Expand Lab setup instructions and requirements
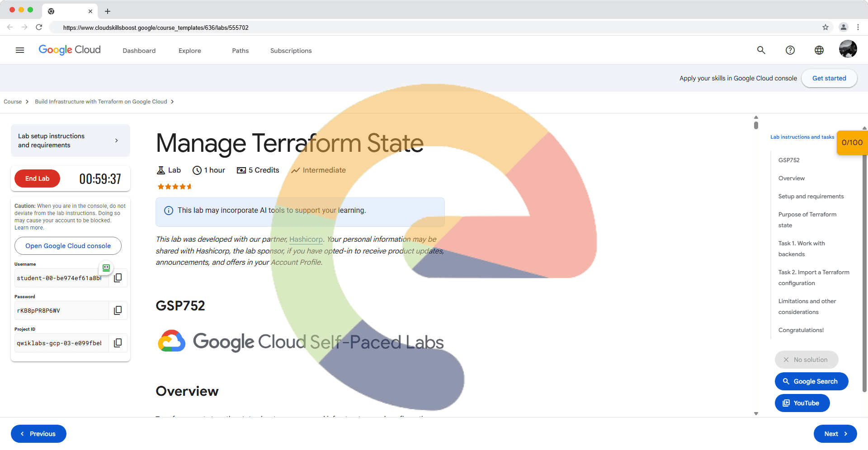The image size is (868, 450). coord(71,141)
